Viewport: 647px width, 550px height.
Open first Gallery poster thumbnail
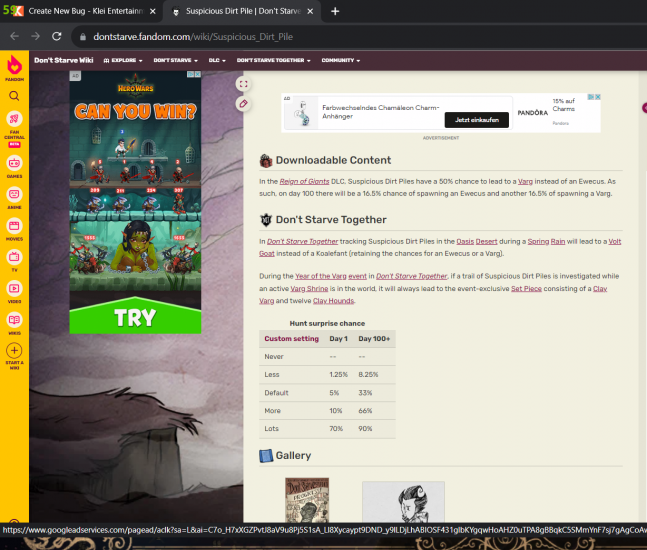(307, 500)
